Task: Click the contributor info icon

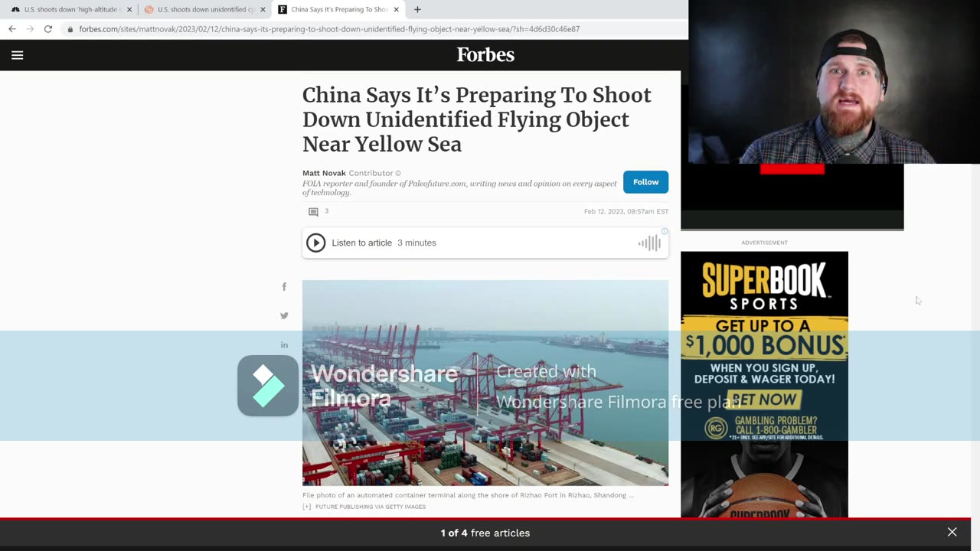Action: (x=398, y=173)
